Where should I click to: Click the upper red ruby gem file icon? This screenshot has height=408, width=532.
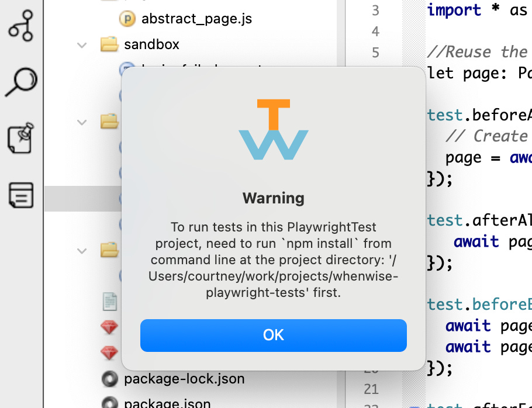pos(109,327)
